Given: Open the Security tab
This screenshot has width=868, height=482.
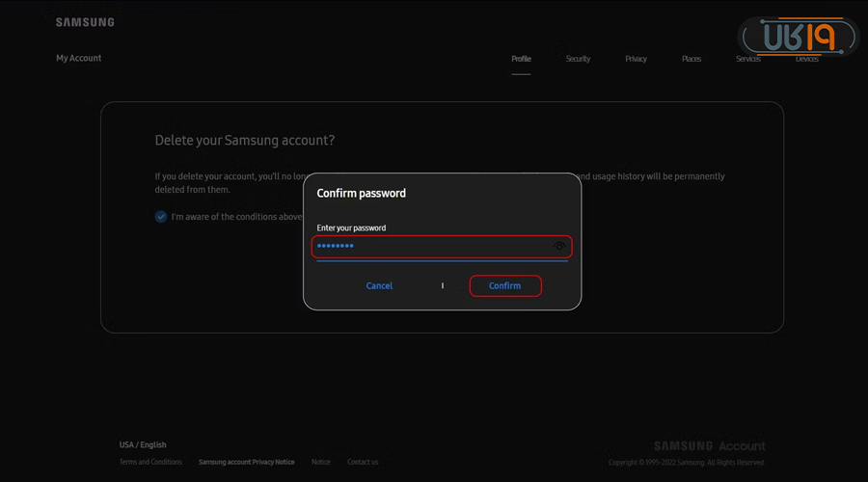Looking at the screenshot, I should click(578, 59).
